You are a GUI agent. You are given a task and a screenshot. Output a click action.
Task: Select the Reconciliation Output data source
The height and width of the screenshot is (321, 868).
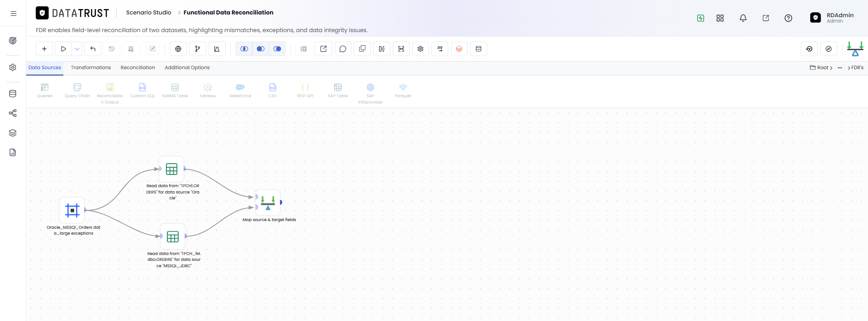click(110, 93)
